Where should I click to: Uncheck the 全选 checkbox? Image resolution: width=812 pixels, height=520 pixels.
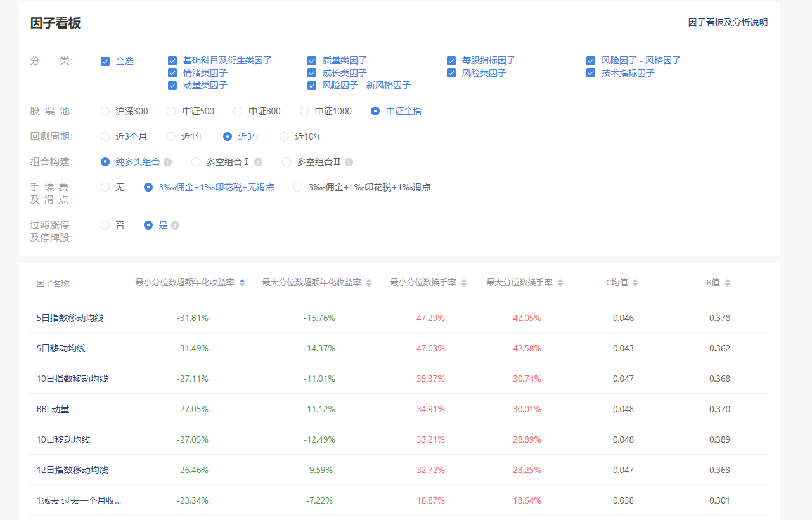coord(105,62)
